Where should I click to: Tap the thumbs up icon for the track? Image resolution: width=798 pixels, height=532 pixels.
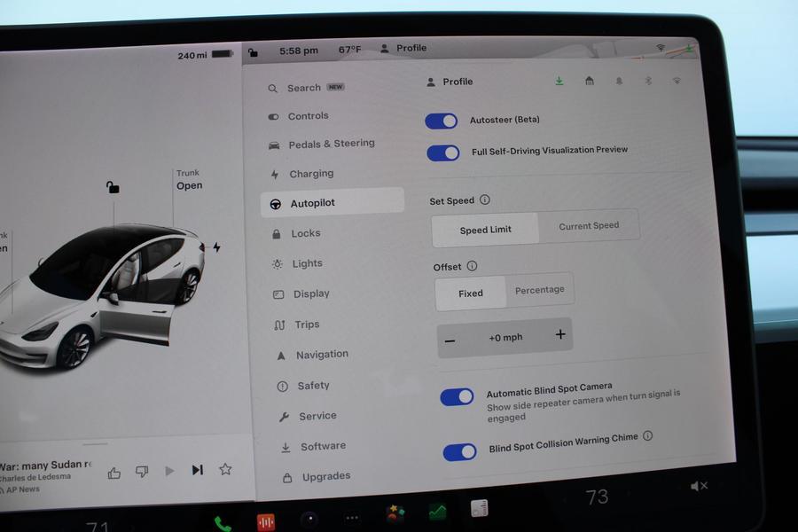point(114,473)
